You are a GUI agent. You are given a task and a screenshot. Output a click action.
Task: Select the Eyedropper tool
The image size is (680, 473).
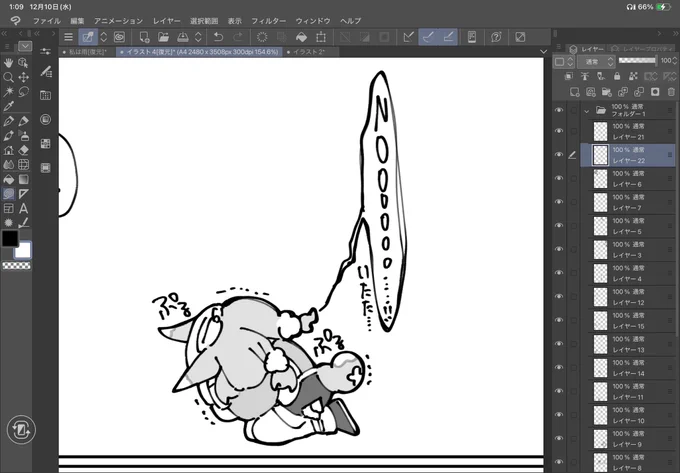[8, 106]
